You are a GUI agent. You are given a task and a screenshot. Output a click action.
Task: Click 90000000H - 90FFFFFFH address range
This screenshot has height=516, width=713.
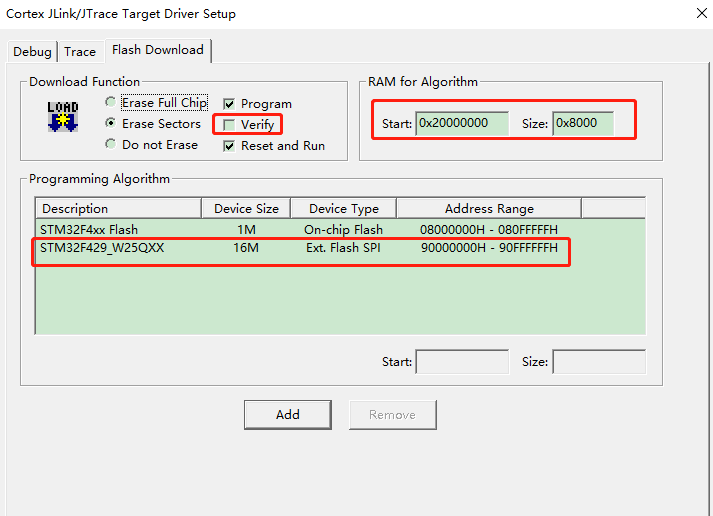point(489,248)
